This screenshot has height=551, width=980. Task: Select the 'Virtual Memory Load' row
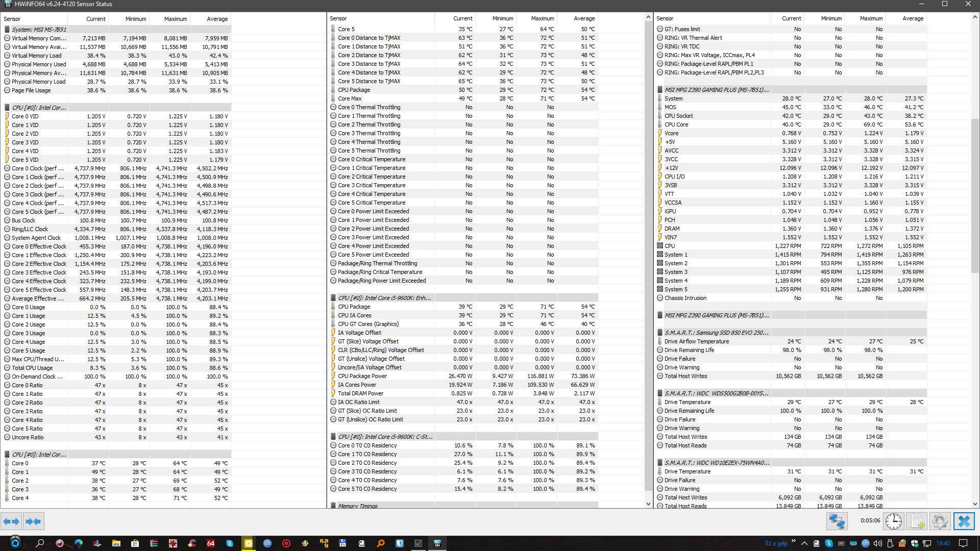(x=116, y=56)
